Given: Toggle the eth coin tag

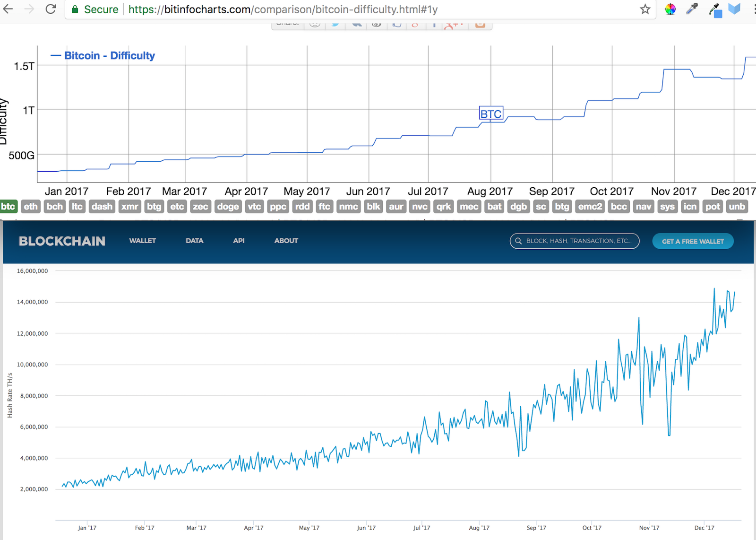Looking at the screenshot, I should 31,207.
